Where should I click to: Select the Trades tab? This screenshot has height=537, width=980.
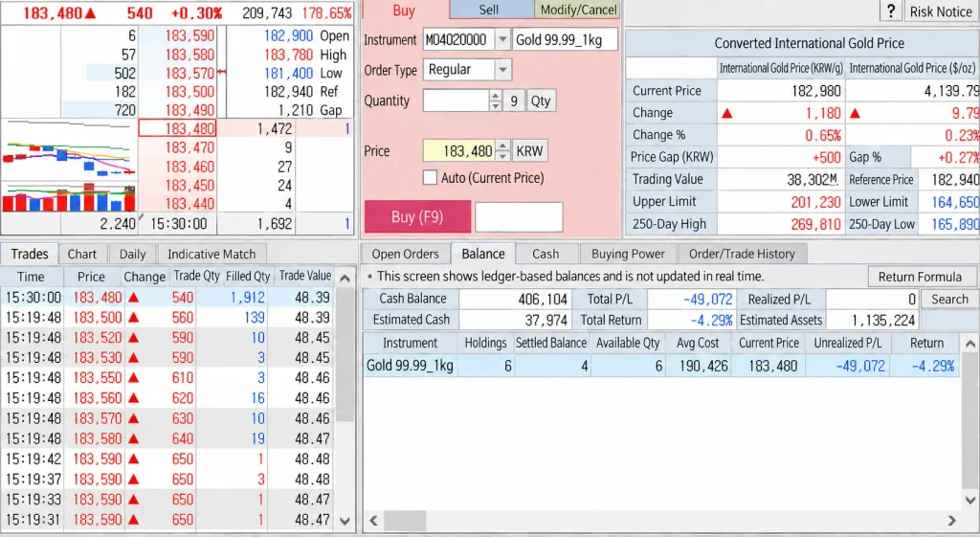click(x=30, y=254)
